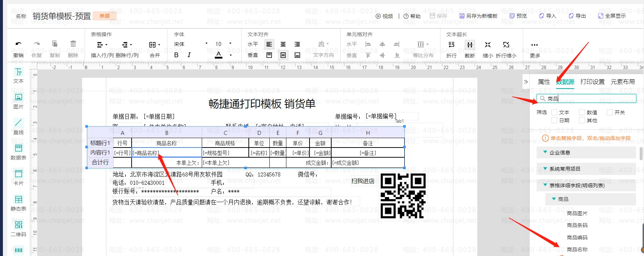Image resolution: width=644 pixels, height=256 pixels.
Task: Click the Copy (复制) icon
Action: (x=55, y=44)
